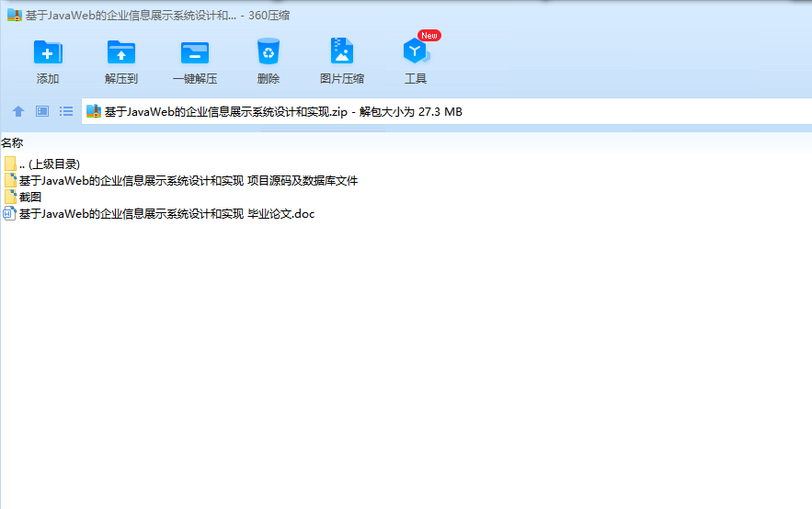Click the folder icon beside 截图
This screenshot has height=509, width=812.
click(x=10, y=197)
